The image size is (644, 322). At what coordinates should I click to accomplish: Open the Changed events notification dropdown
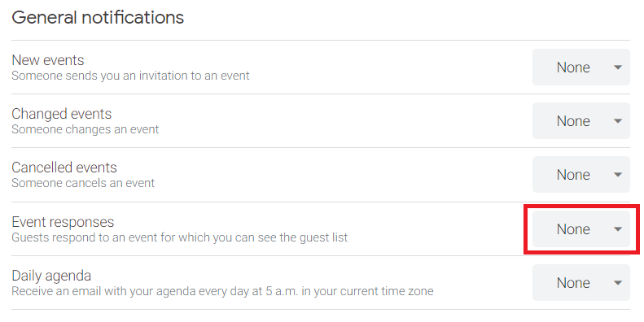point(580,121)
